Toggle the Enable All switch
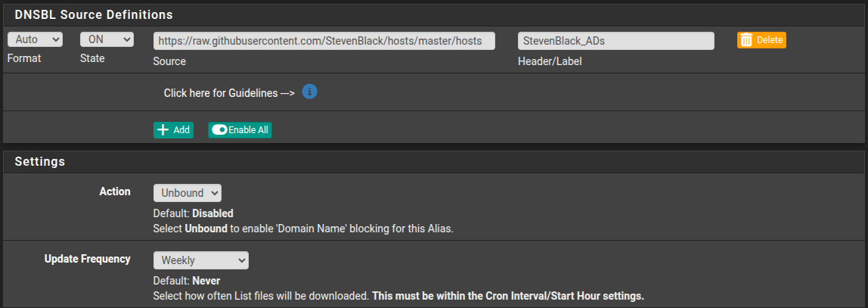Screen dimensions: 868x308 tap(219, 130)
